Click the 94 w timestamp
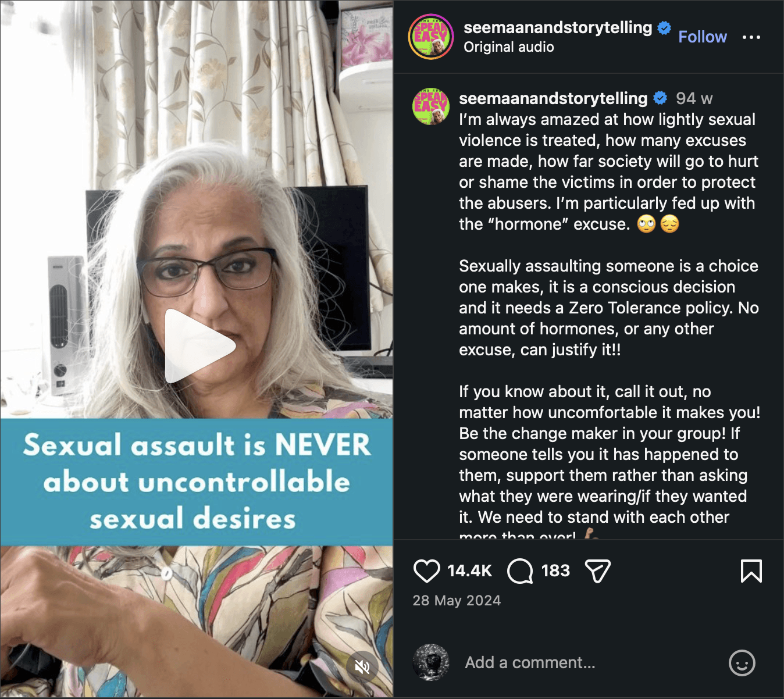The image size is (784, 699). pos(694,98)
